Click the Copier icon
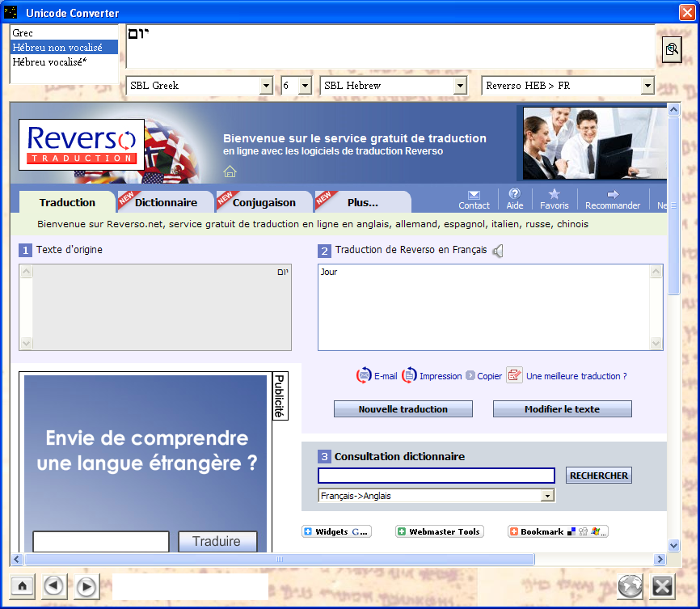This screenshot has width=700, height=609. [470, 375]
